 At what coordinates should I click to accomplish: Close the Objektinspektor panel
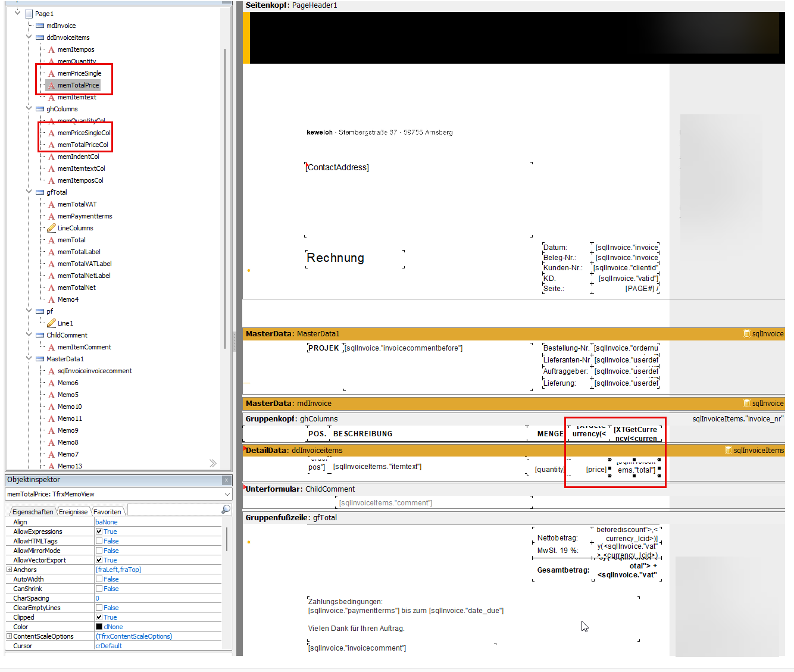[226, 480]
